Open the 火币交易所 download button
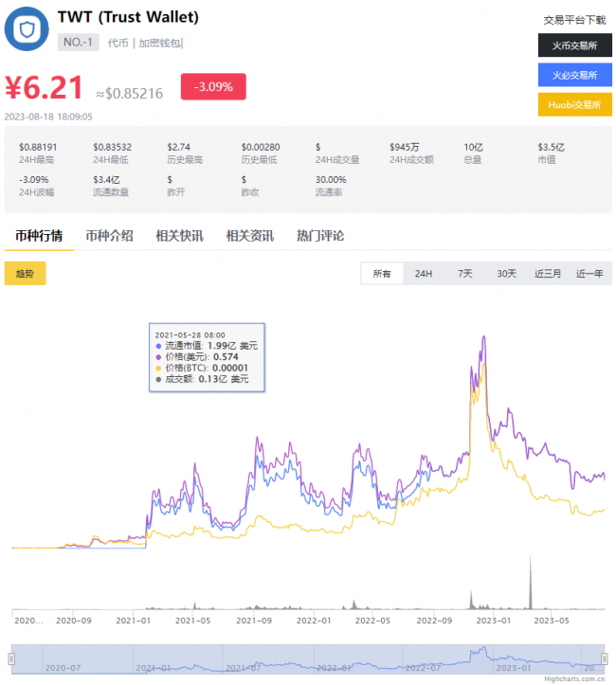 click(574, 45)
